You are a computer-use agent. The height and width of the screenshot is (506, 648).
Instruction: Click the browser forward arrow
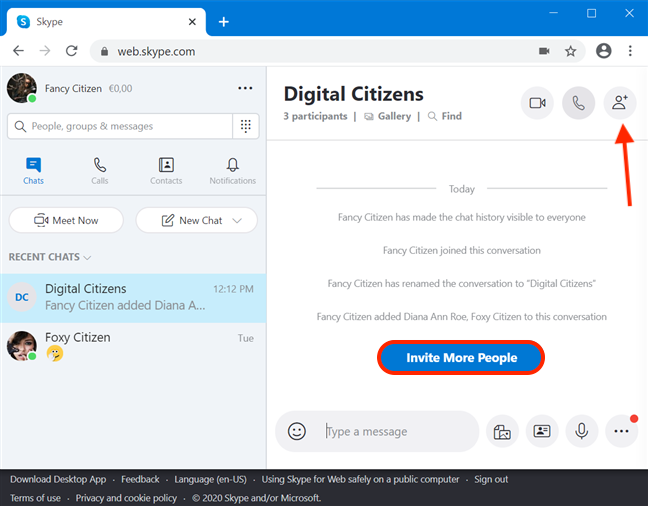(x=45, y=51)
